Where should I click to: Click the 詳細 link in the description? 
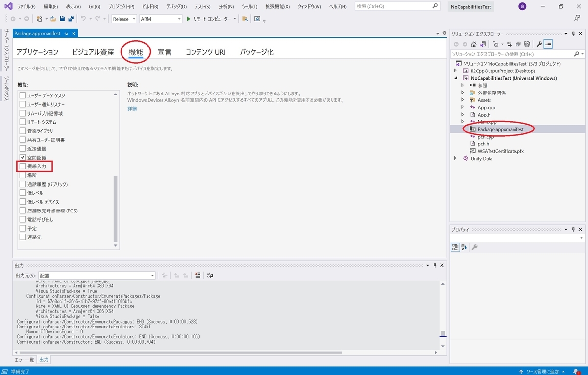[x=132, y=109]
